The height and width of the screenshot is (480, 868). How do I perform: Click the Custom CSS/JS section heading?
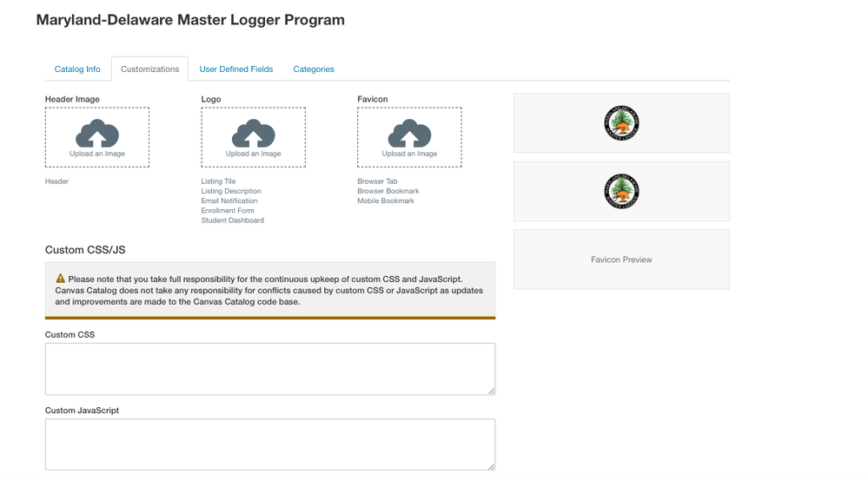[x=85, y=250]
